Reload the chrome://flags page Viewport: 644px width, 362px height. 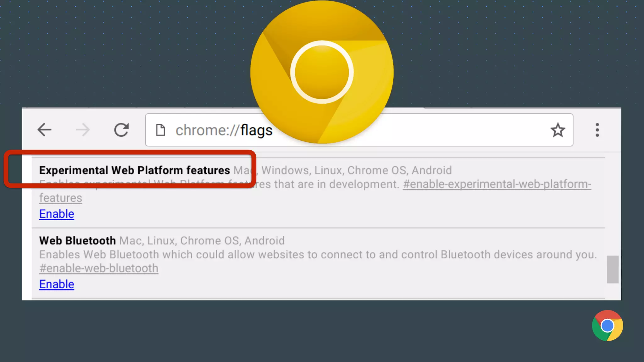click(x=121, y=130)
